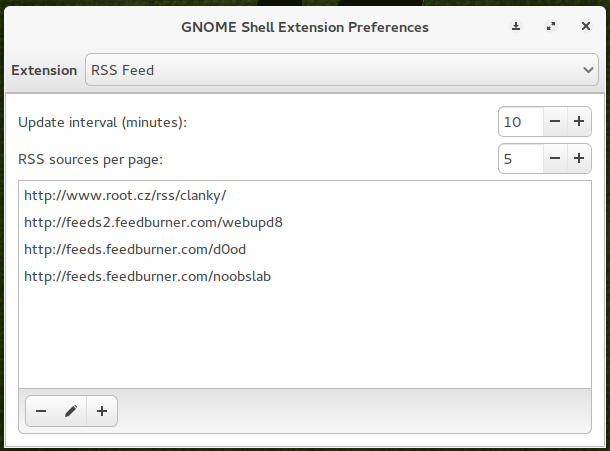This screenshot has width=610, height=451.
Task: Focus the sources per page field showing 5
Action: click(x=521, y=158)
